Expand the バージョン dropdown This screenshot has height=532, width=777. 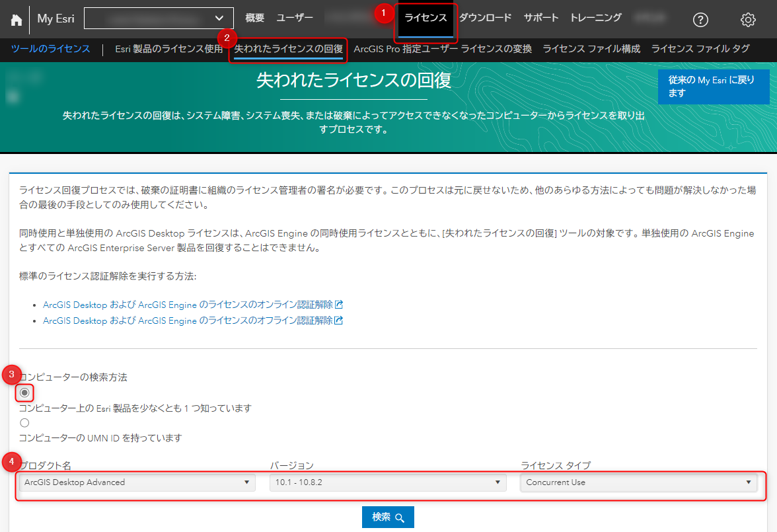pyautogui.click(x=388, y=482)
